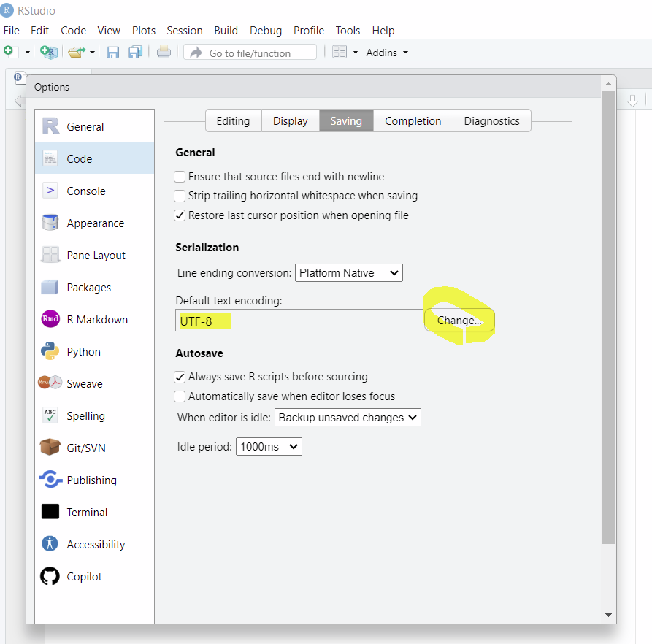The width and height of the screenshot is (652, 644).
Task: Click the New File plus icon
Action: tap(9, 52)
